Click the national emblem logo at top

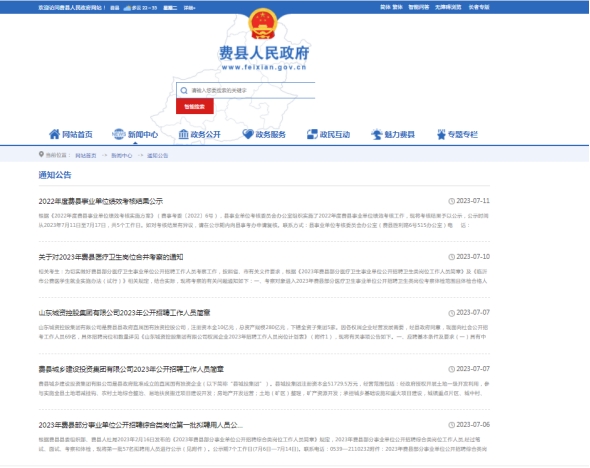[x=263, y=24]
